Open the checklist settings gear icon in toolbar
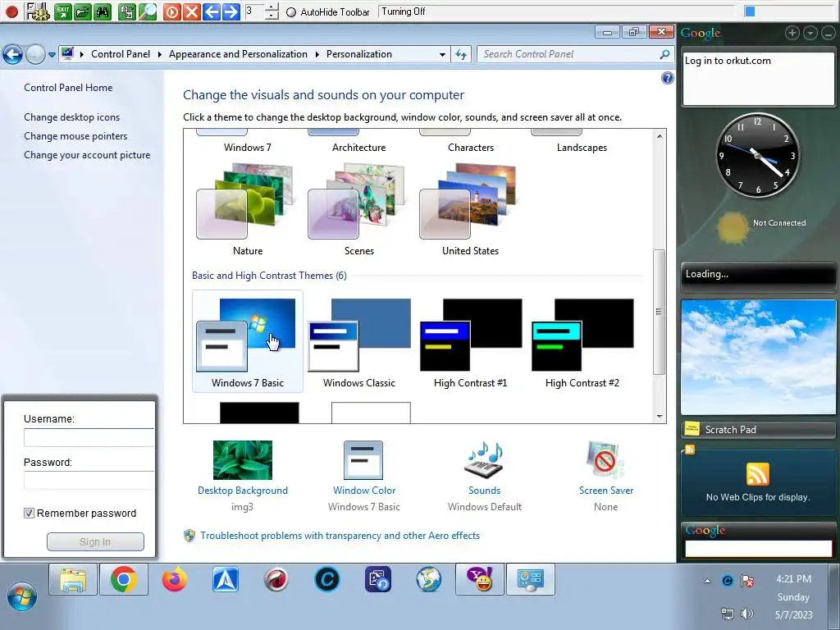Image resolution: width=840 pixels, height=630 pixels. click(x=38, y=11)
